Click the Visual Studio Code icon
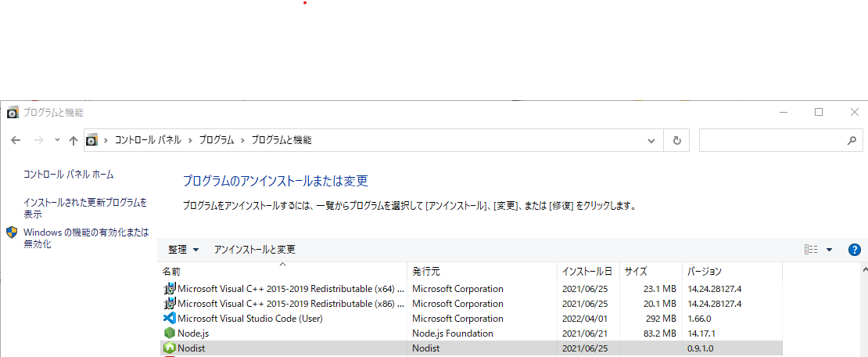This screenshot has height=357, width=868. point(170,319)
